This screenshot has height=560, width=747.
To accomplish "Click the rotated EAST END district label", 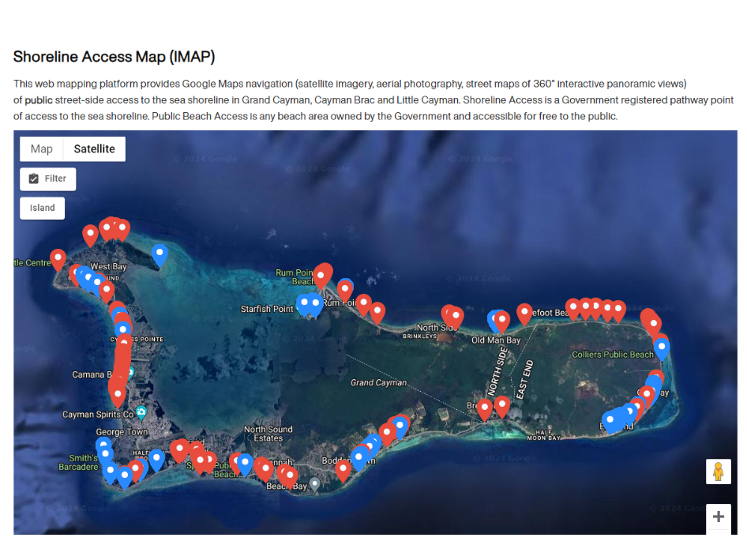I will [524, 379].
